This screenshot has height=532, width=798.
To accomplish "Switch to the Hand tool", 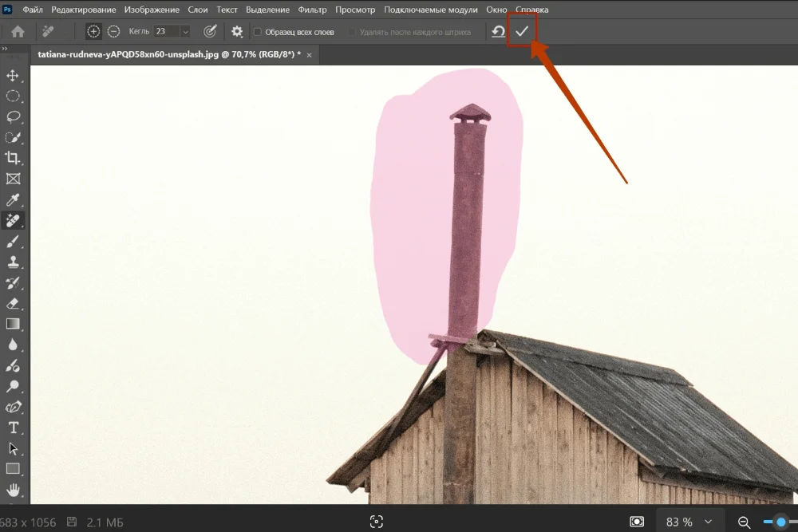I will tap(13, 489).
